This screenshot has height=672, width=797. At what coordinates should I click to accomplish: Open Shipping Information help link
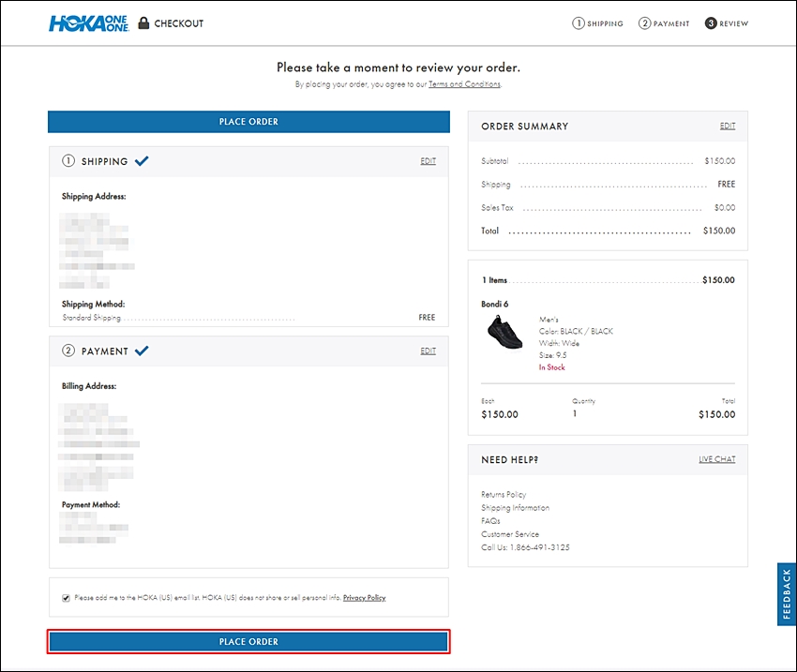tap(515, 507)
